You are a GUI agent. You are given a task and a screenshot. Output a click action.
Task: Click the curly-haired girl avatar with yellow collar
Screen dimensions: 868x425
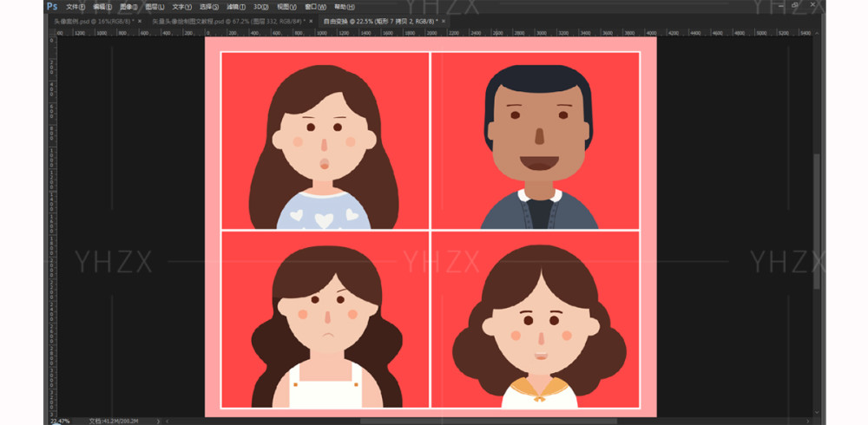pyautogui.click(x=539, y=326)
